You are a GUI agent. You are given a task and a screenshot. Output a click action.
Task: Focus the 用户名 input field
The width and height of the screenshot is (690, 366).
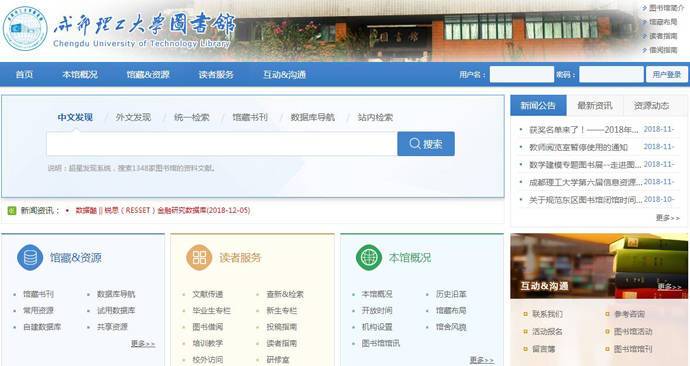521,74
